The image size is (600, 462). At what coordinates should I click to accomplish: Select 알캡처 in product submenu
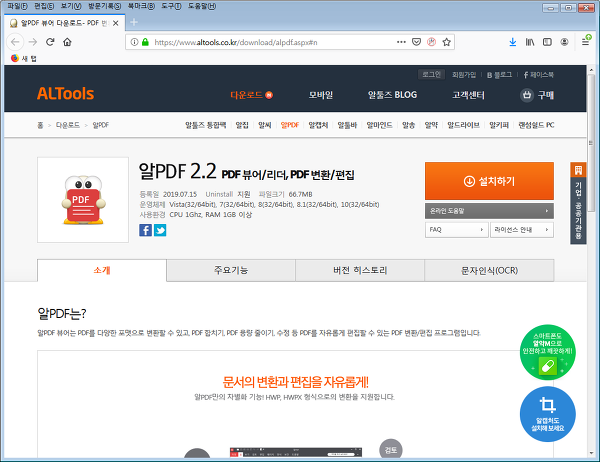(318, 125)
